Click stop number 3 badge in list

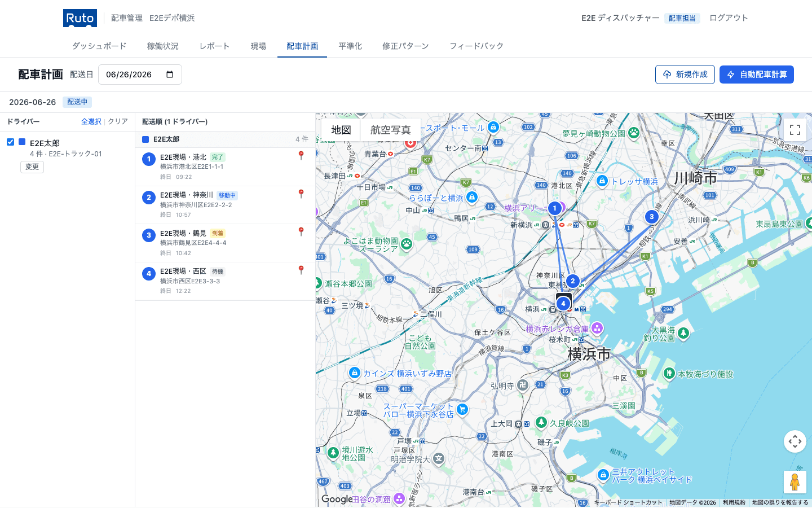[149, 235]
